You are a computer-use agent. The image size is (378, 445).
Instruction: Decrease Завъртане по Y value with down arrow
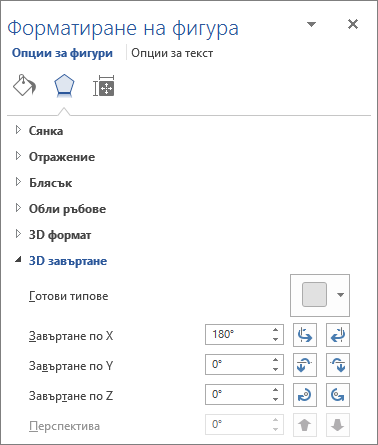[x=275, y=369]
